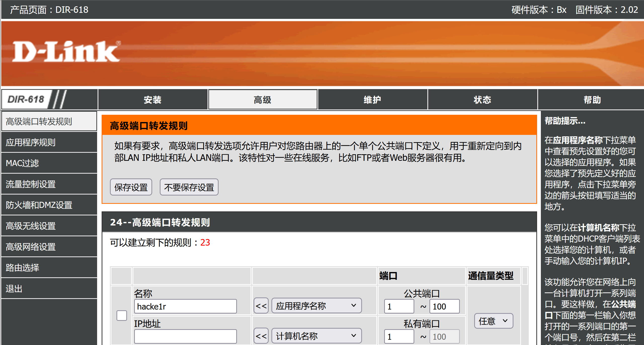Click the 名称 field containing hacke1r
Image resolution: width=644 pixels, height=345 pixels.
point(185,306)
